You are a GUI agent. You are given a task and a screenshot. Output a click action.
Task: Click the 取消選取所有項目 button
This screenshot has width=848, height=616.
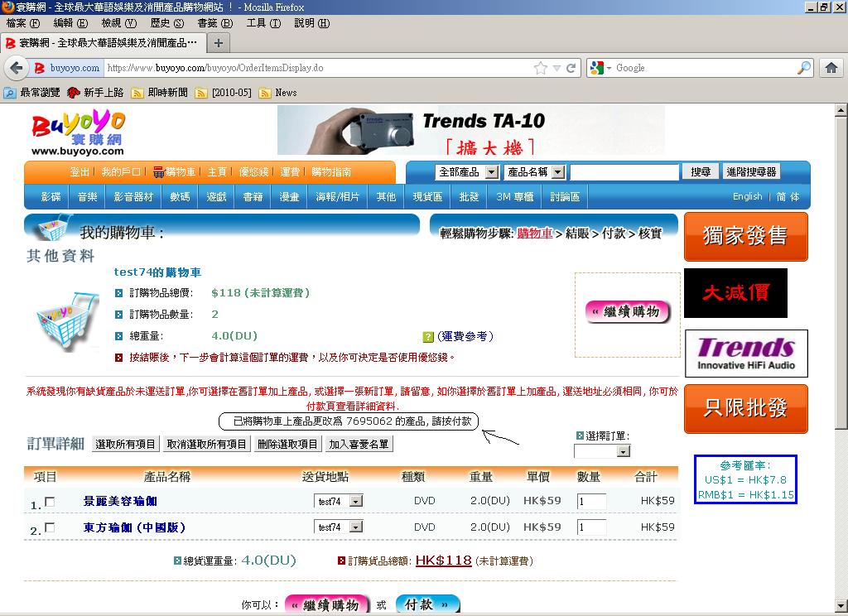pyautogui.click(x=206, y=445)
